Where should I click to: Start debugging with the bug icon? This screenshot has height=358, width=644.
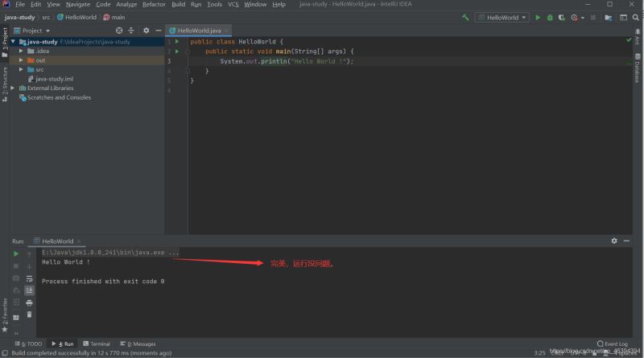[550, 17]
